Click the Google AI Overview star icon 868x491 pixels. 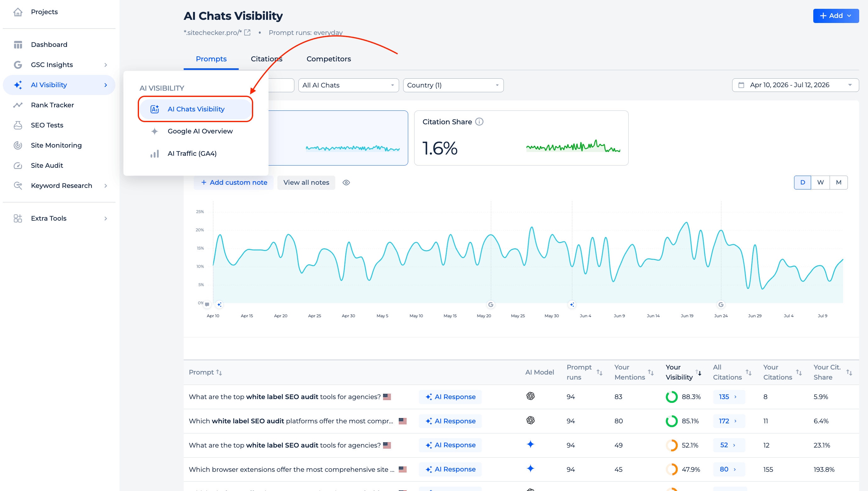click(x=154, y=131)
